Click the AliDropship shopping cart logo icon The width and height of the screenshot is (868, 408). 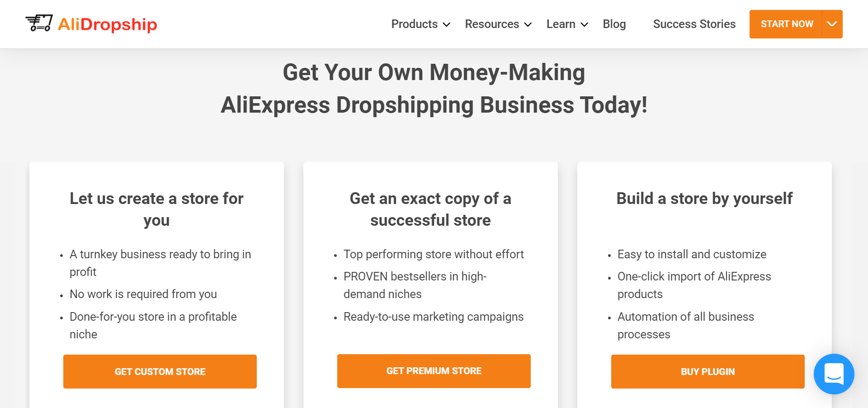(x=40, y=24)
